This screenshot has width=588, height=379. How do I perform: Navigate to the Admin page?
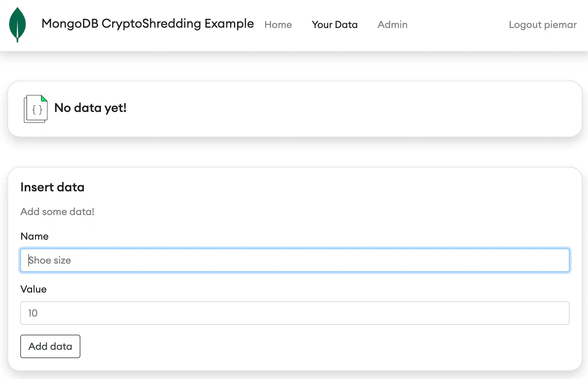coord(392,25)
